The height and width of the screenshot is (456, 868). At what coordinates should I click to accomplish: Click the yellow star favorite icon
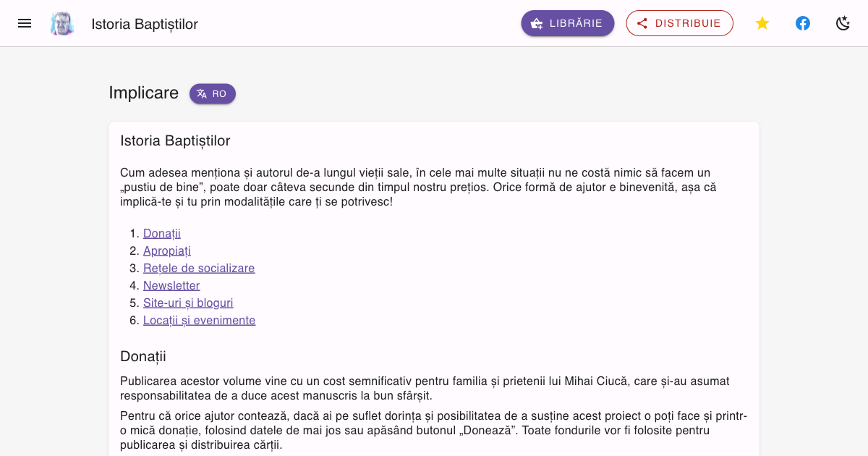762,23
